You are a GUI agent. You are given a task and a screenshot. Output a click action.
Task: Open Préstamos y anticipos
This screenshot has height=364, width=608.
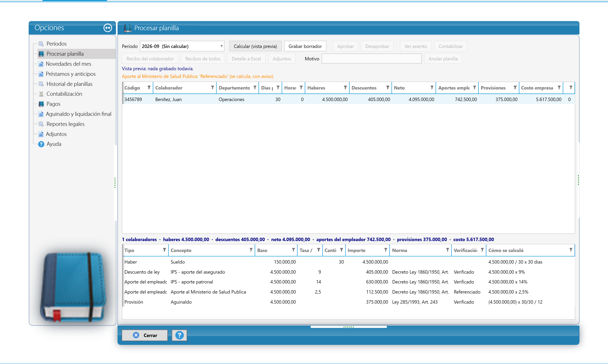tap(71, 74)
